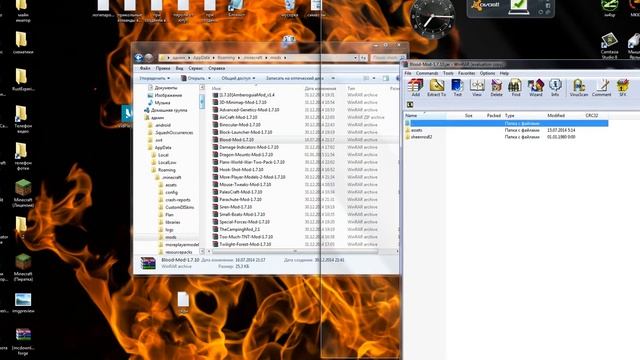Screen dimensions: 640x360
Task: Open File menu in WinRAR
Action: click(408, 73)
